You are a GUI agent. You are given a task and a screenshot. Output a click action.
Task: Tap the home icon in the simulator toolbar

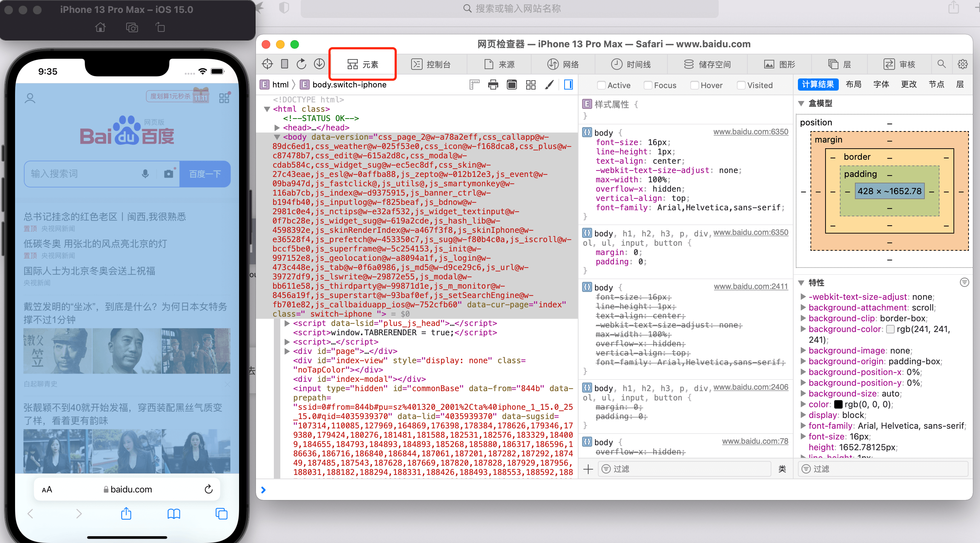pyautogui.click(x=100, y=27)
